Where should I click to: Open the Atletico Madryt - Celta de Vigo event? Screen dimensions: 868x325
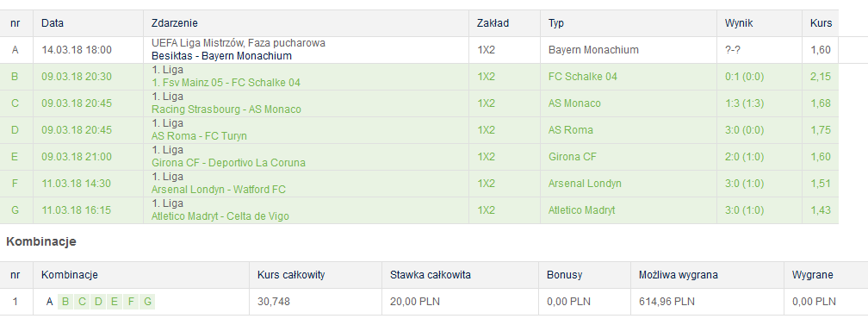click(220, 216)
